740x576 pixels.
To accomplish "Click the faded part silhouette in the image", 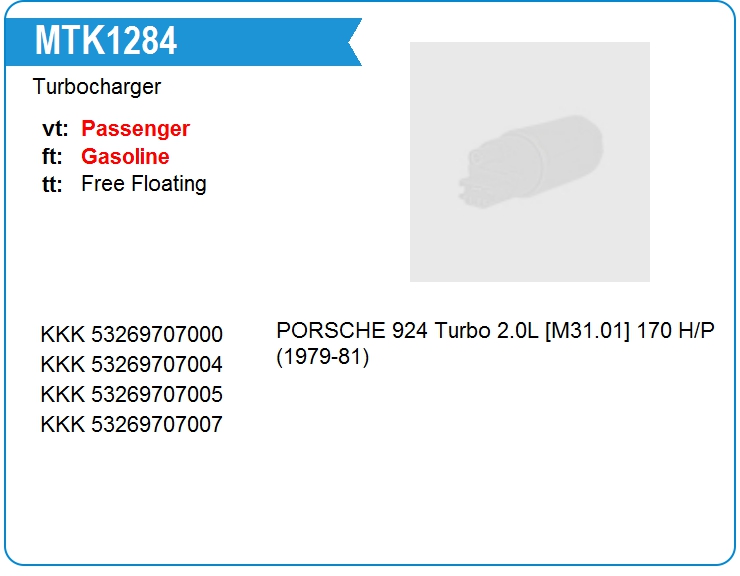I will pos(530,161).
